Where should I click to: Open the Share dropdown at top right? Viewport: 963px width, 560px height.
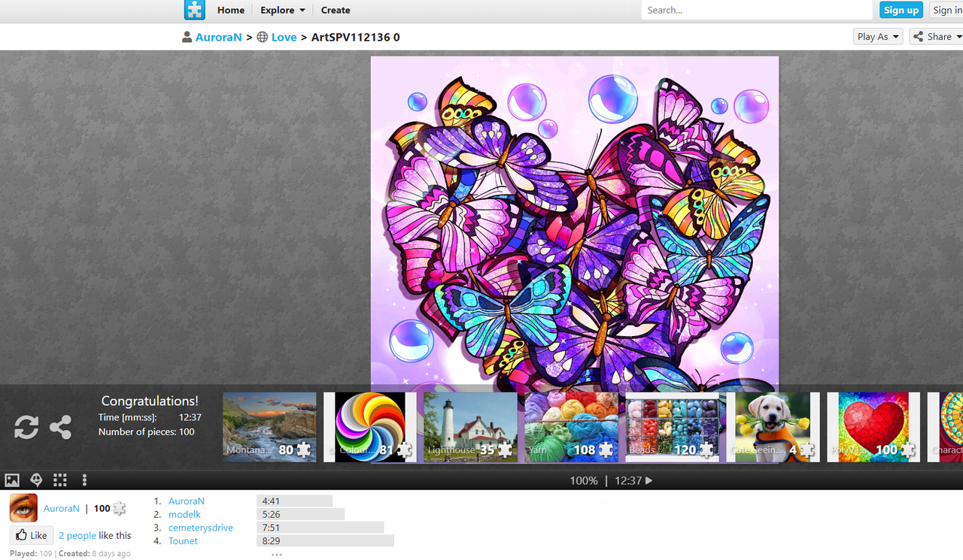937,36
